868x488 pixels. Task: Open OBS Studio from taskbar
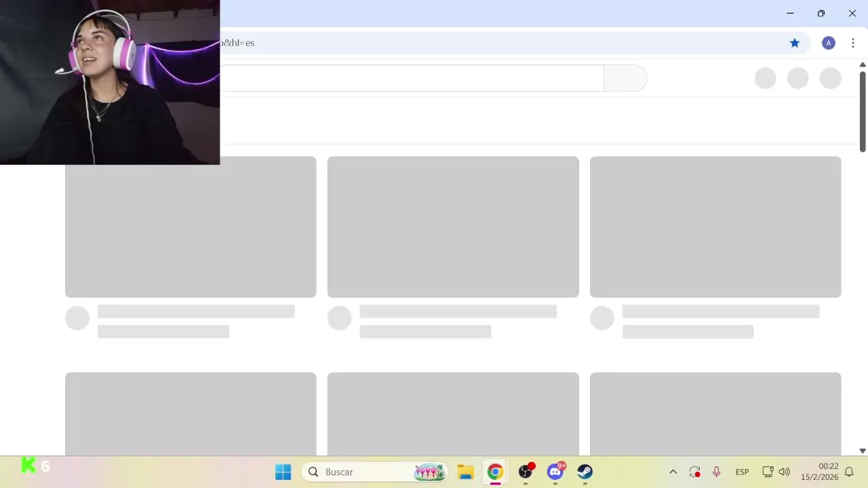pos(526,472)
